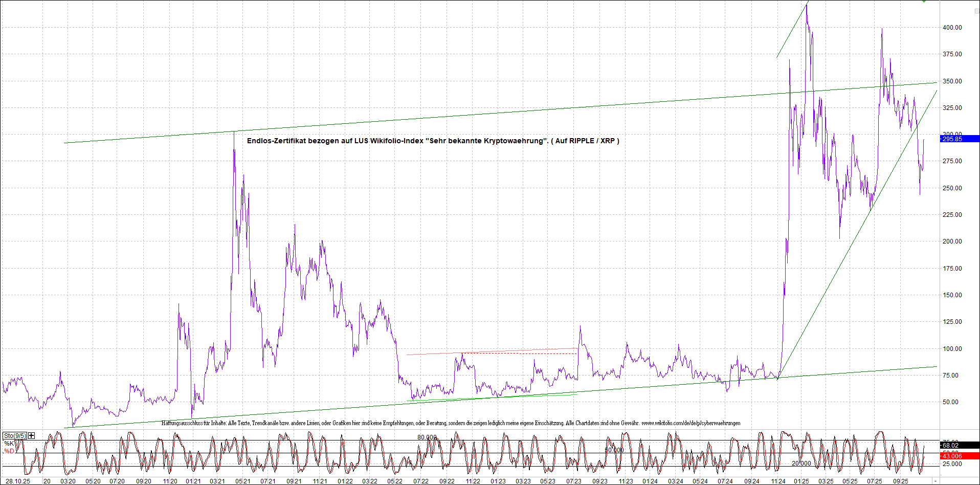Viewport: 980px width, 485px height.
Task: Click the red %D legend label
Action: tap(9, 451)
